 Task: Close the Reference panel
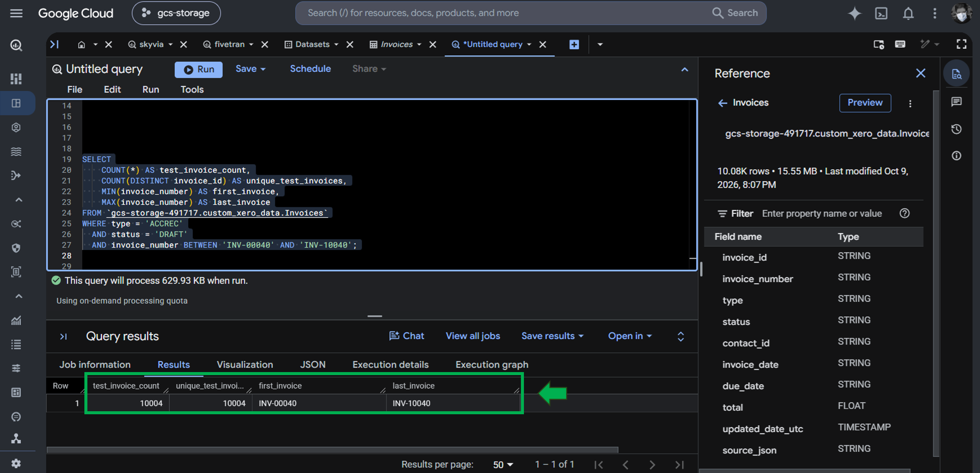pos(920,73)
